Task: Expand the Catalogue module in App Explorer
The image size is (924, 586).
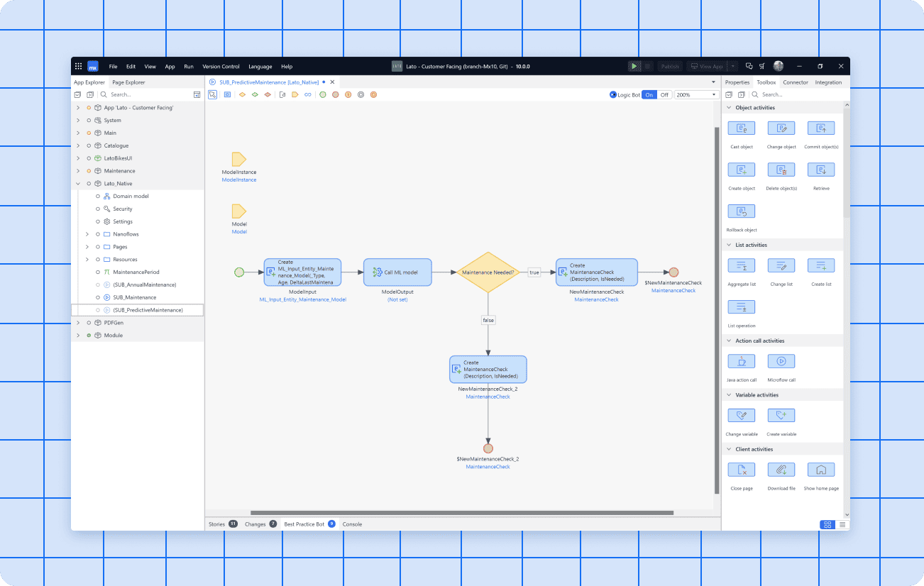Action: [x=78, y=145]
